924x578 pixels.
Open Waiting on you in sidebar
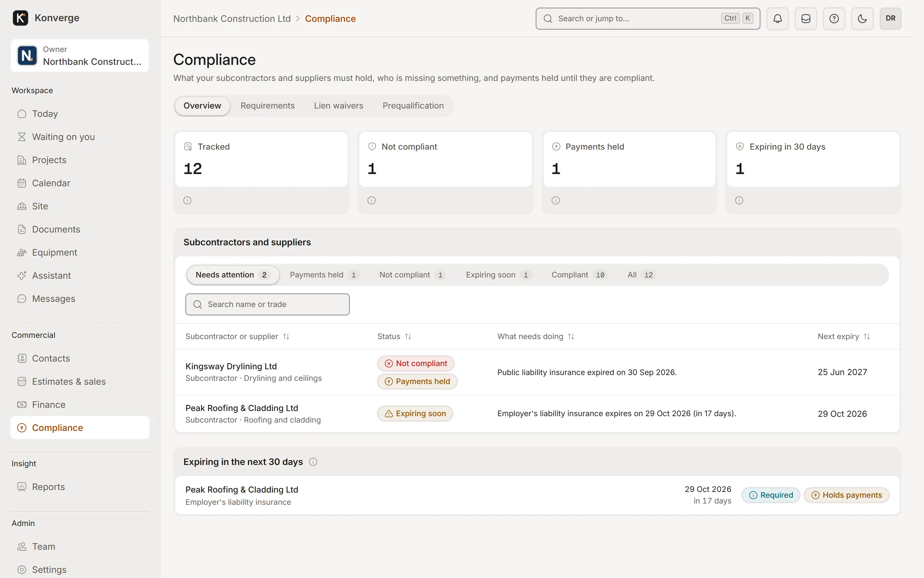click(80, 137)
